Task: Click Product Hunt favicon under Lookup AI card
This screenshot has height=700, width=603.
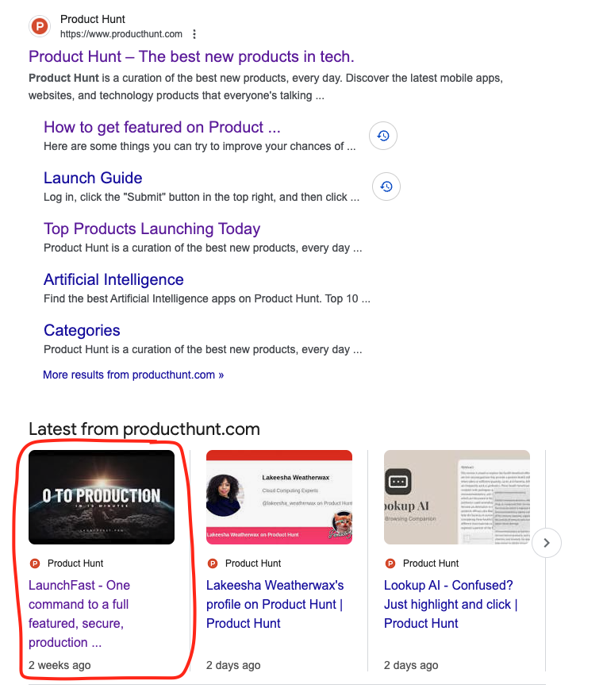Action: (x=390, y=563)
